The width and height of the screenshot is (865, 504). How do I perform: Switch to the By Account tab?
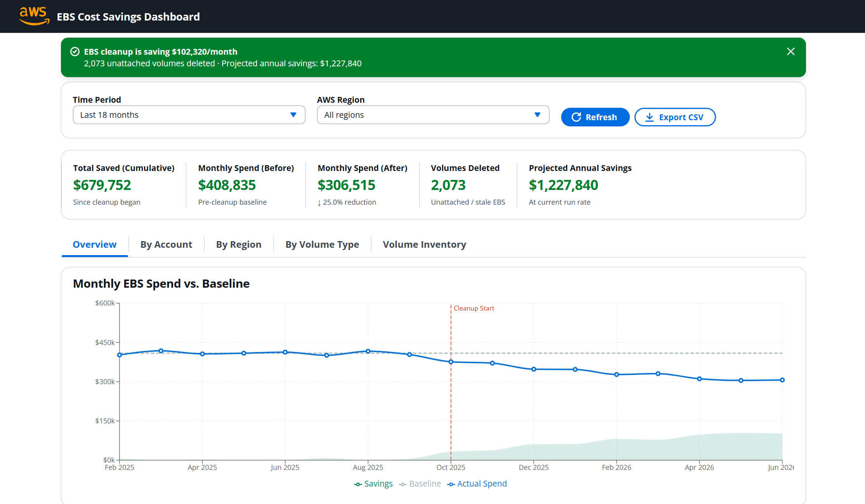coord(166,245)
